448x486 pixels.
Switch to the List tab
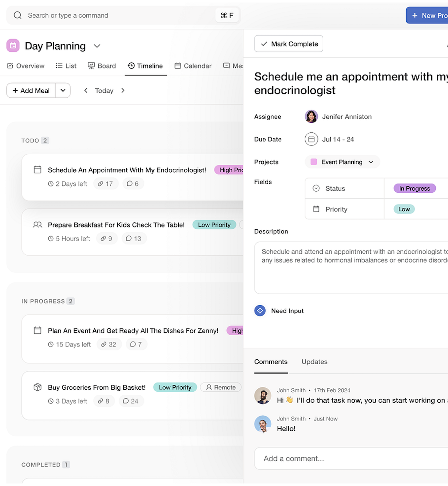pos(66,66)
